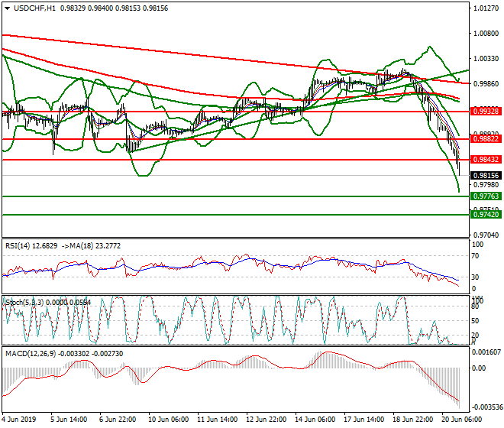Screen dimensions: 504x428
Task: Select the 0.99860 price scale value
Action: tap(486, 83)
